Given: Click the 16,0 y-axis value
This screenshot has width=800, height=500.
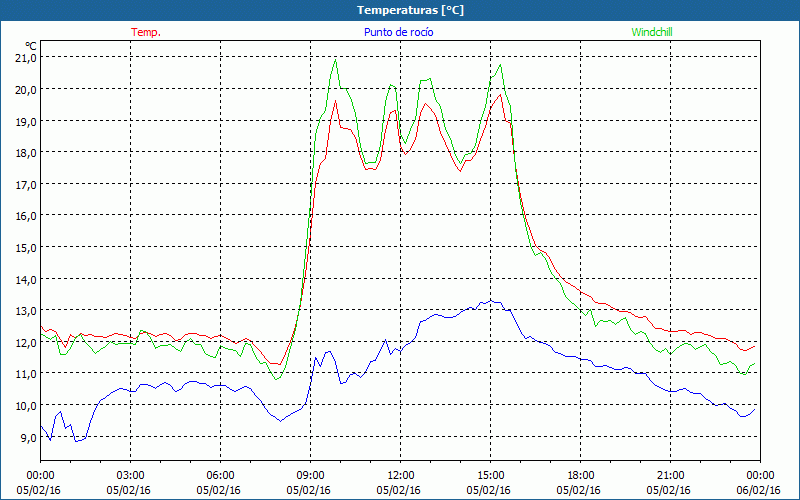Looking at the screenshot, I should tap(26, 216).
